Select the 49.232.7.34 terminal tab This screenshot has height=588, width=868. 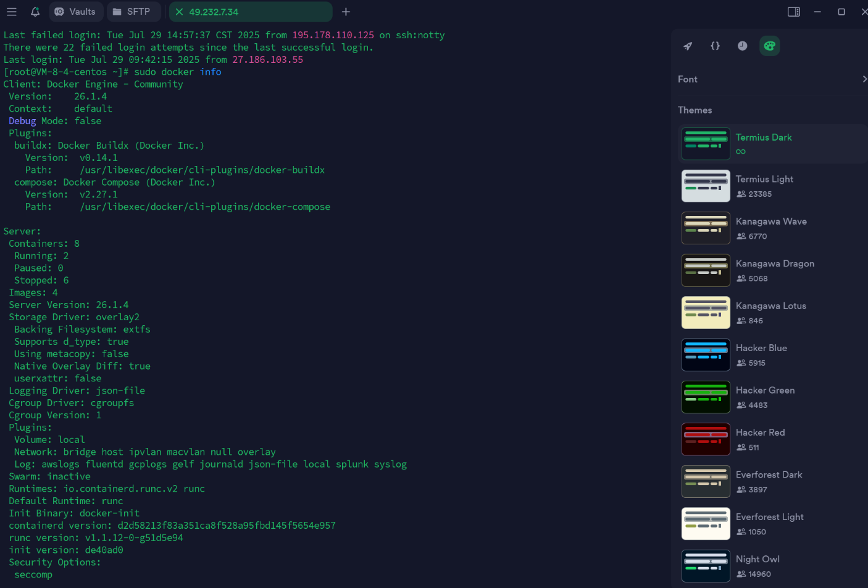tap(251, 12)
